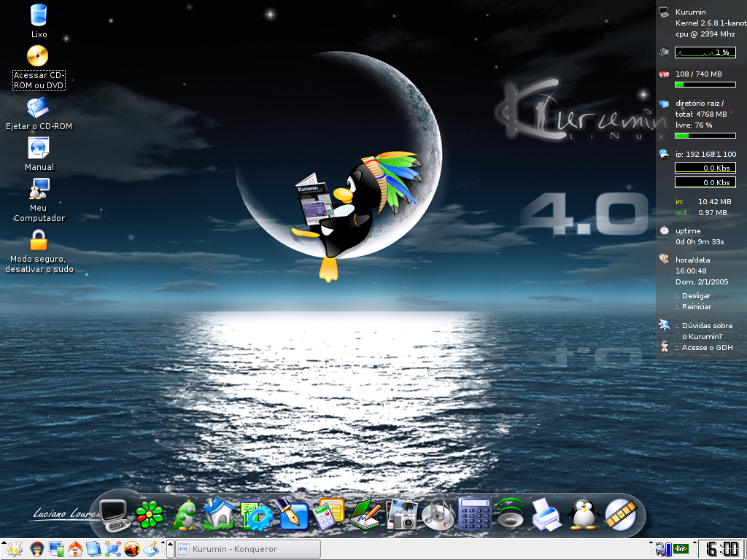This screenshot has width=747, height=560.
Task: Click the Desligar link in the sidebar
Action: pos(693,295)
